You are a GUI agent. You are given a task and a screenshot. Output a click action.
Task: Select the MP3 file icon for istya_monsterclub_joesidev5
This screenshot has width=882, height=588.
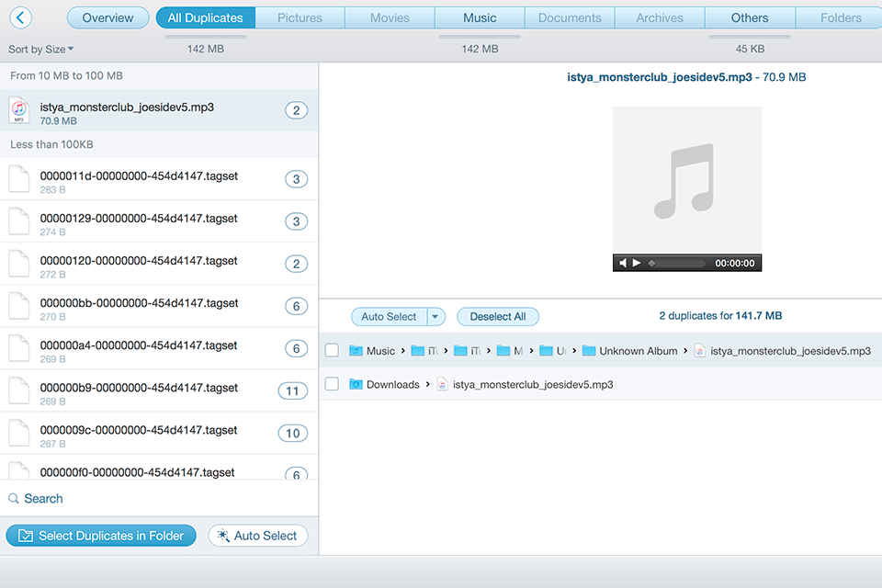point(19,109)
